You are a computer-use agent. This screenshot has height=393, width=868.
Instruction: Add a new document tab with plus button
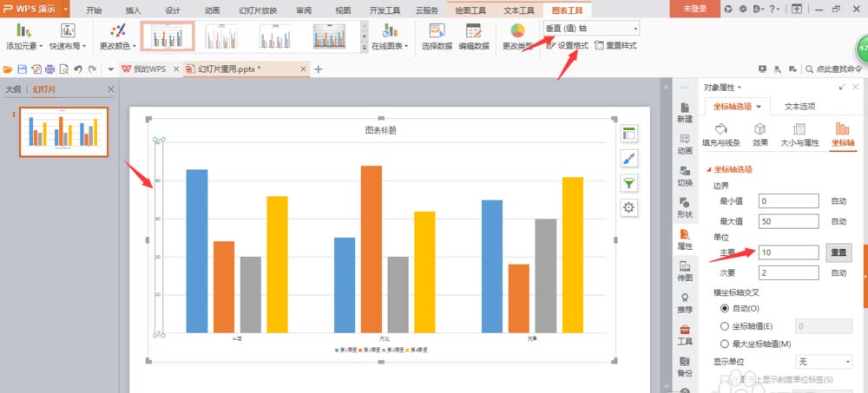(319, 69)
